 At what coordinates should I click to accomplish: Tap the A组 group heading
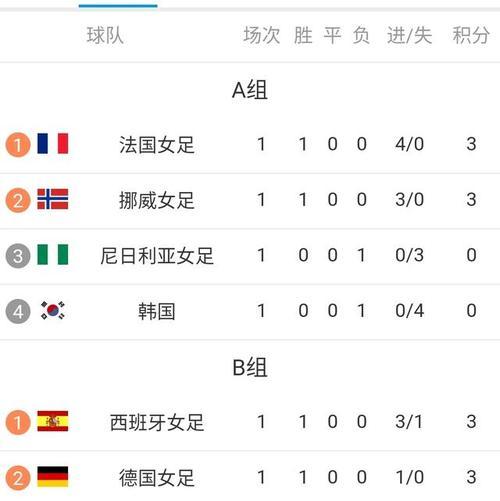[x=250, y=90]
